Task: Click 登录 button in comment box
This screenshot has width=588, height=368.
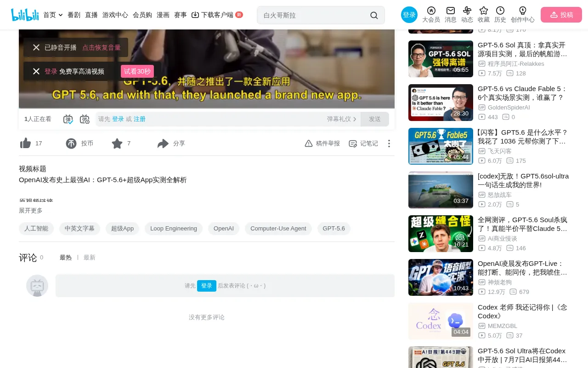Action: click(x=207, y=286)
